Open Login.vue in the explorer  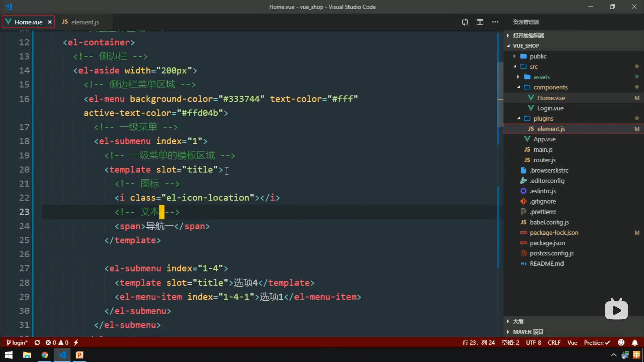point(574,108)
